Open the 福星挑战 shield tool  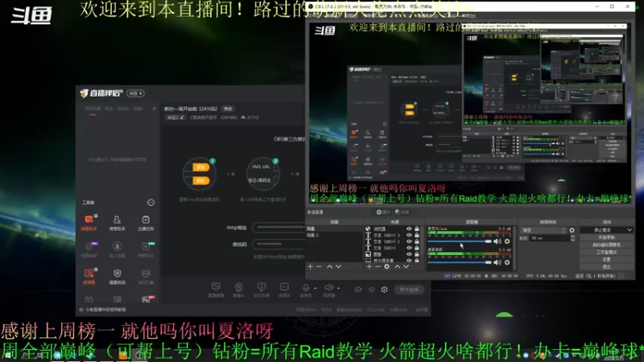[117, 276]
